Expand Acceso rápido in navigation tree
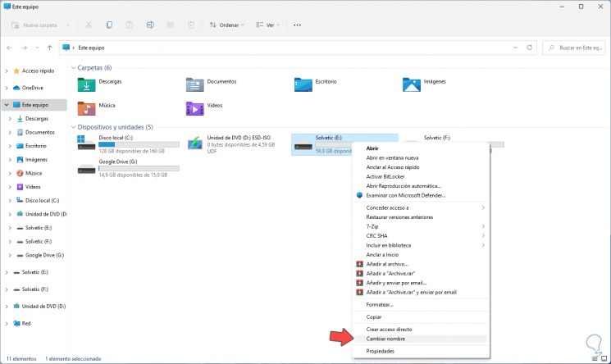Screen dimensions: 611x364 click(7, 71)
